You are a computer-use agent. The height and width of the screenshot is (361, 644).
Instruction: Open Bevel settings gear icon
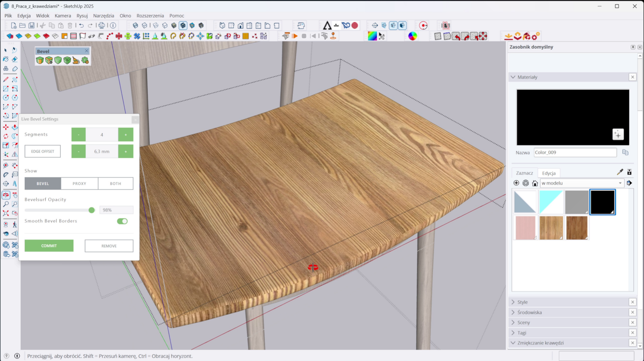[x=85, y=60]
